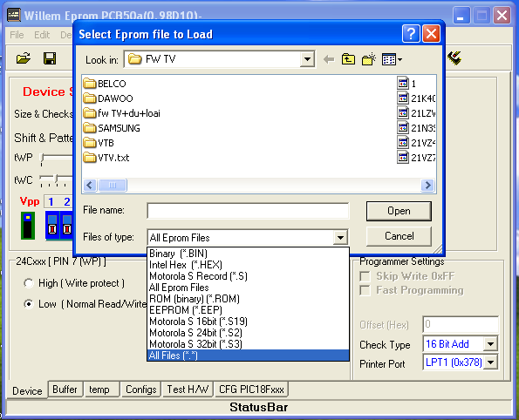
Task: Click the file list horizontal scrollbar thumb
Action: tap(113, 186)
